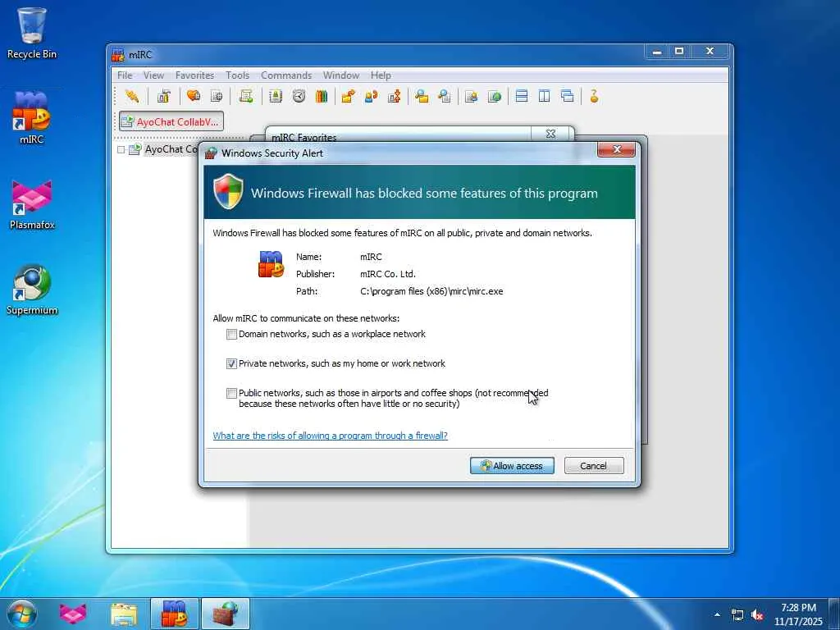Open the Favorites menu in mIRC

point(195,75)
